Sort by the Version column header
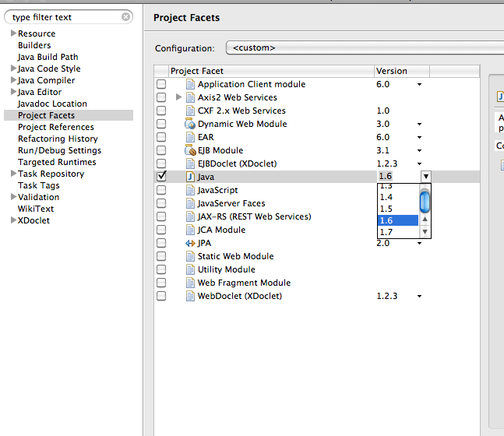Screen dimensions: 504x436 click(x=402, y=71)
